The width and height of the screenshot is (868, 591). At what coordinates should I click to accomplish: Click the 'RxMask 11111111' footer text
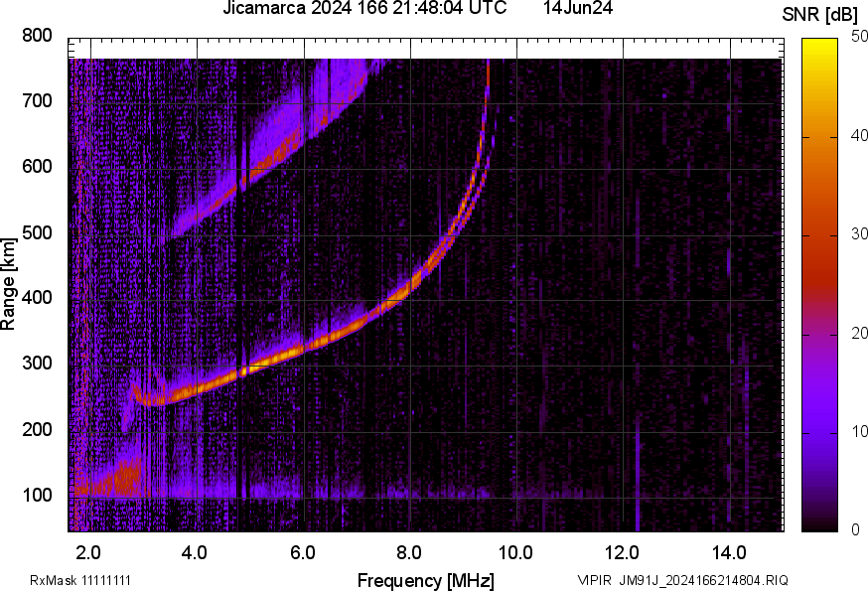[x=80, y=580]
